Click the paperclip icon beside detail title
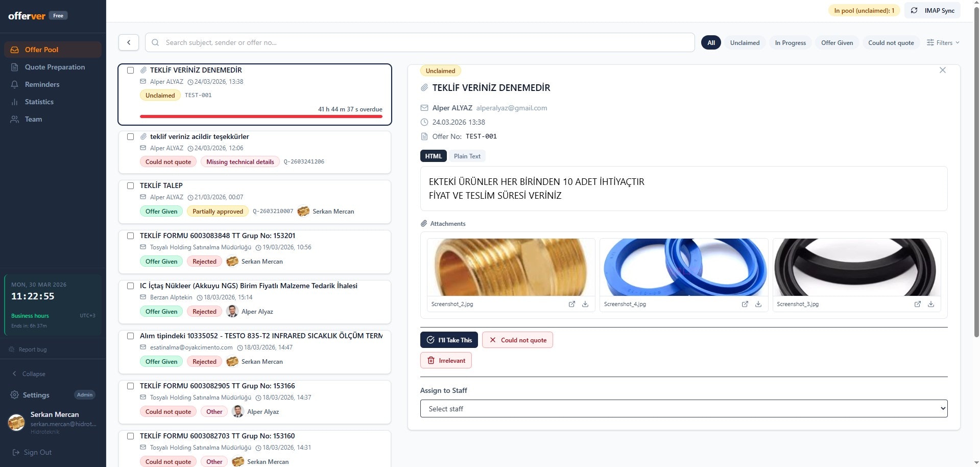 point(424,88)
